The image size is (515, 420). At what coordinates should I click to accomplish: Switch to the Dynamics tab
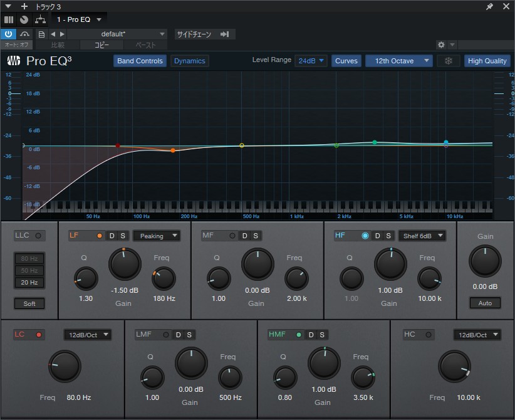(x=189, y=61)
